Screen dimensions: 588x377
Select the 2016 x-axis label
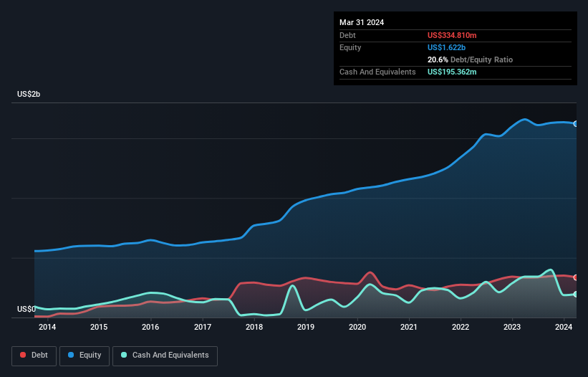(x=150, y=328)
